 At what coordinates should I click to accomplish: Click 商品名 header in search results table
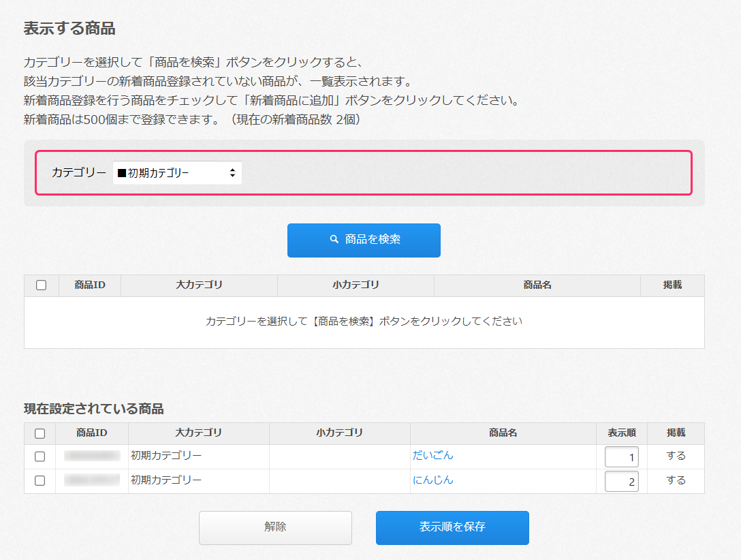(537, 285)
